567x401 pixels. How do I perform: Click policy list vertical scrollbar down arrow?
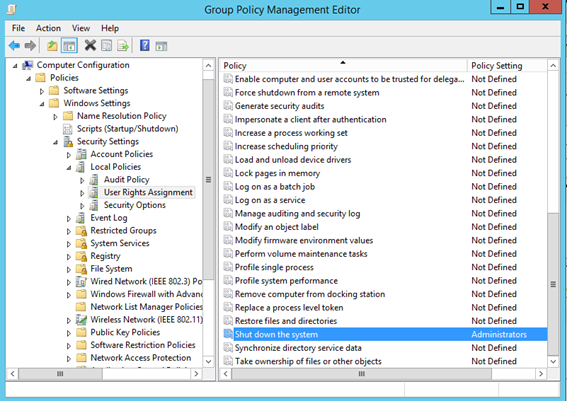tap(553, 361)
